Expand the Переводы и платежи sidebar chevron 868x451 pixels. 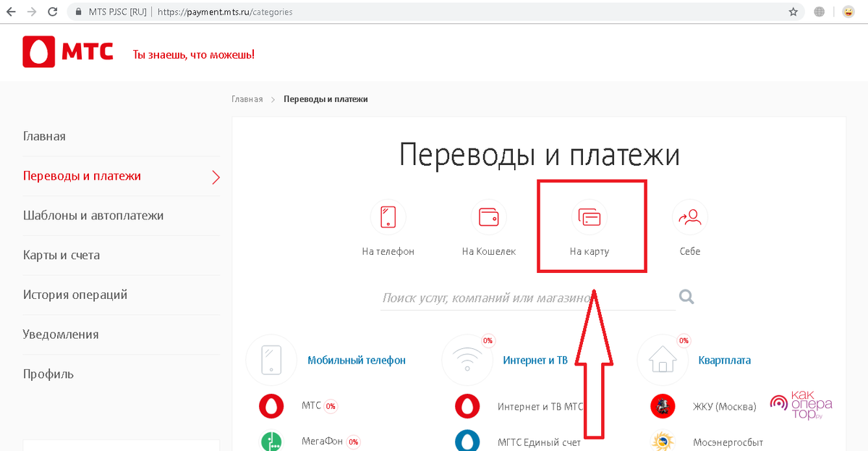216,177
